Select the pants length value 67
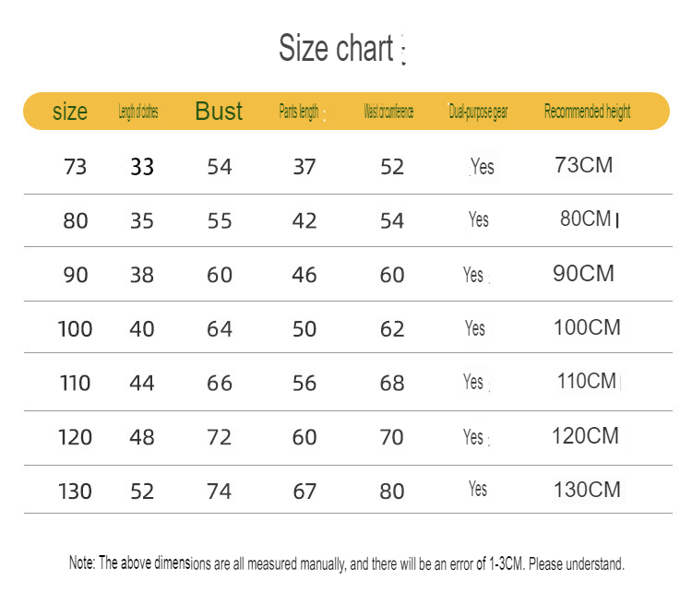 tap(304, 492)
